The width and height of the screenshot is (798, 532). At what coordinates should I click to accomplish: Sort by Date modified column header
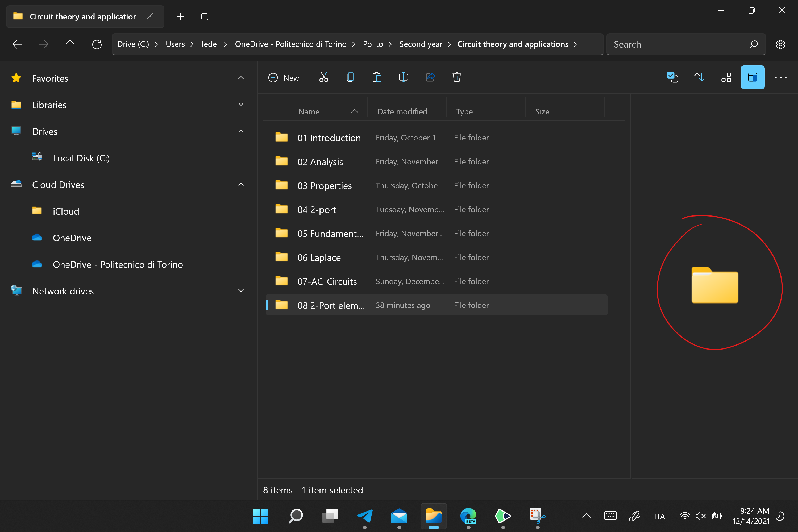pyautogui.click(x=402, y=112)
